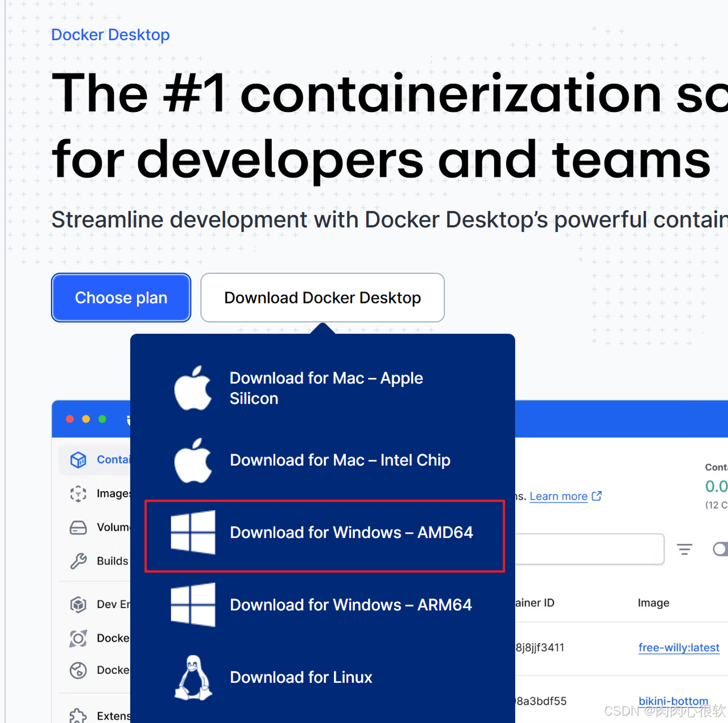Click the Windows logo beside AMD64

pos(193,533)
